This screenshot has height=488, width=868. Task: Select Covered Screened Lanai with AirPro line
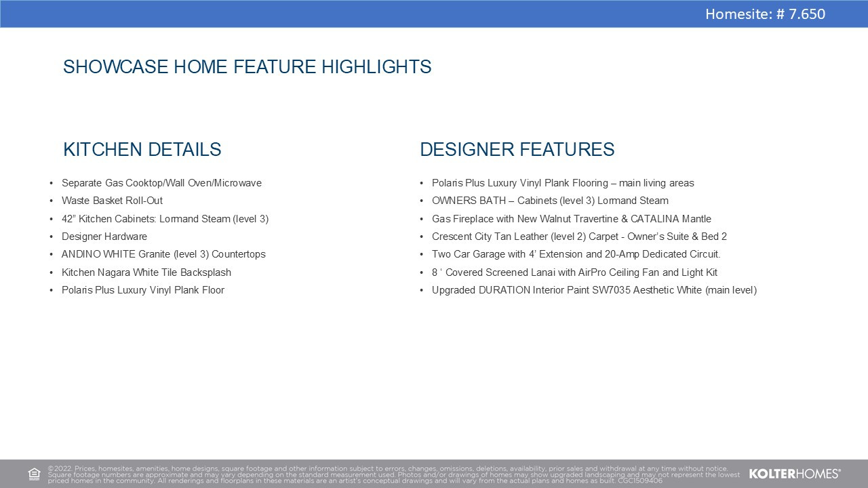click(x=574, y=272)
